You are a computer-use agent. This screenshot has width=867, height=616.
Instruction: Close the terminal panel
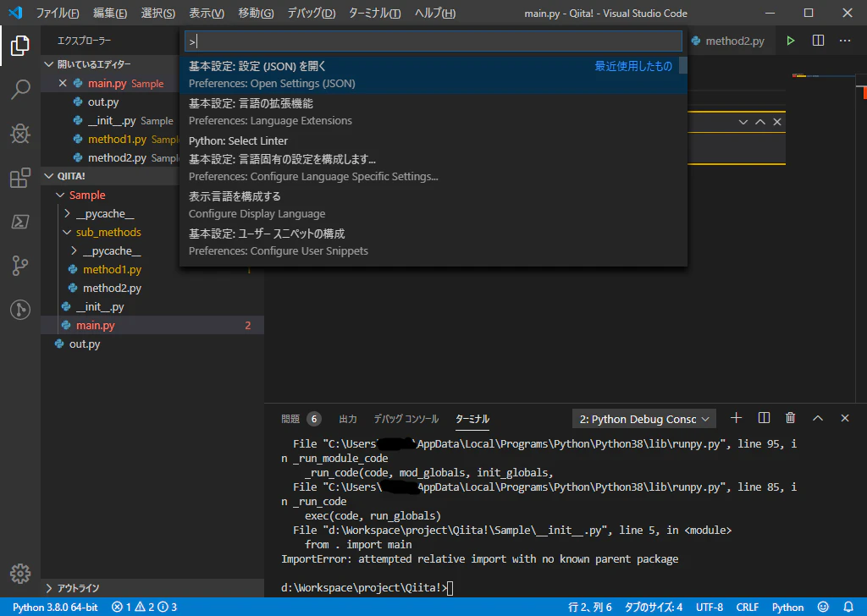[845, 418]
